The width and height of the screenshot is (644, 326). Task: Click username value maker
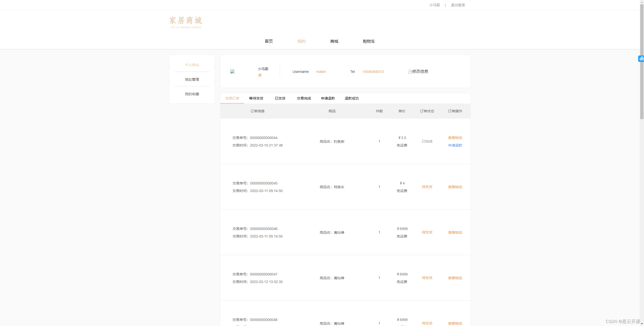(321, 72)
